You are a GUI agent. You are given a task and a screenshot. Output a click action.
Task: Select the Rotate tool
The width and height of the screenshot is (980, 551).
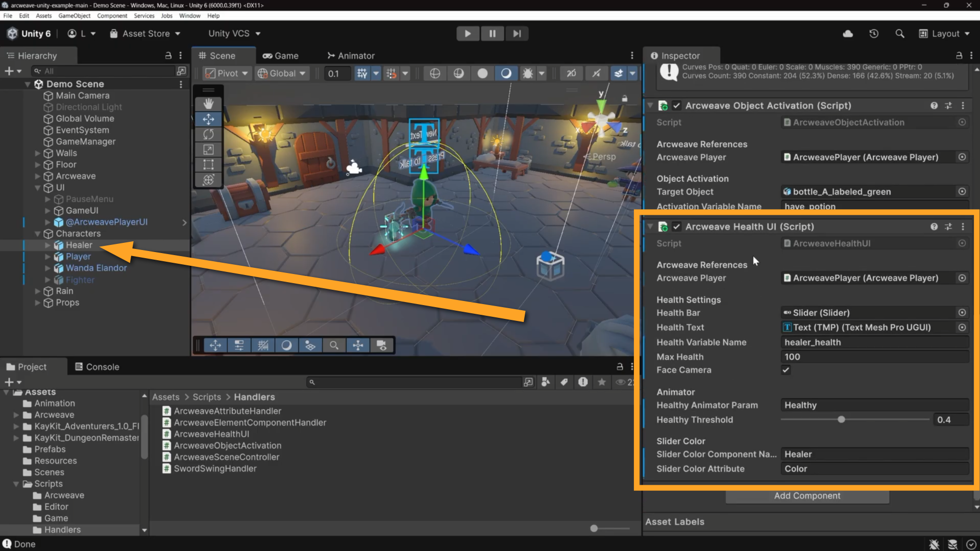coord(208,134)
